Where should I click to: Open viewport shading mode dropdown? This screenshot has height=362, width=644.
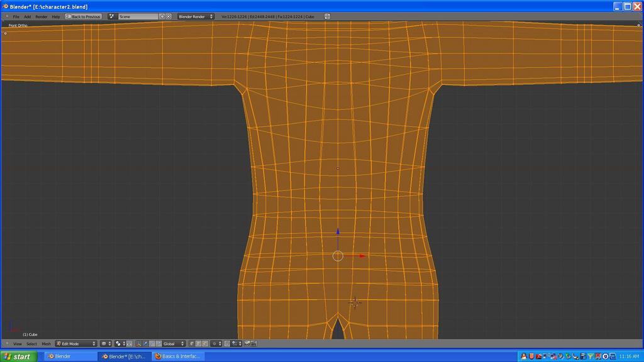[x=106, y=344]
